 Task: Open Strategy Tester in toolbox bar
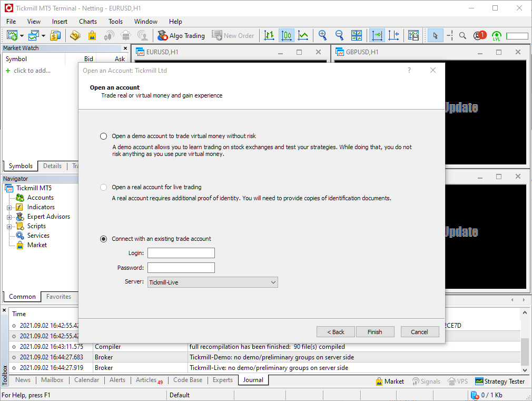(500, 382)
